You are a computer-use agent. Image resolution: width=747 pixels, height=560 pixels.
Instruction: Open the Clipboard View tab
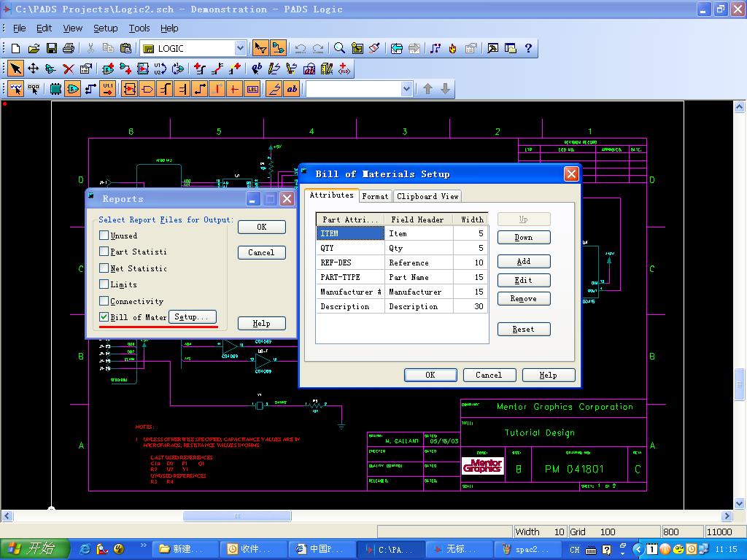click(427, 196)
